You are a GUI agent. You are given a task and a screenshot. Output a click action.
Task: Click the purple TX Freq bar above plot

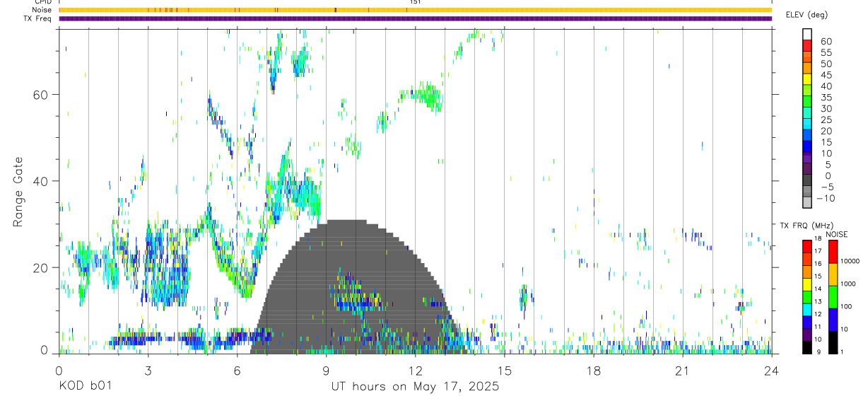tap(415, 18)
